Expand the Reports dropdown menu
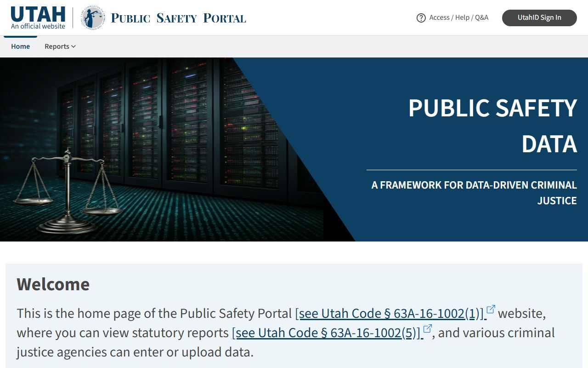 click(60, 46)
